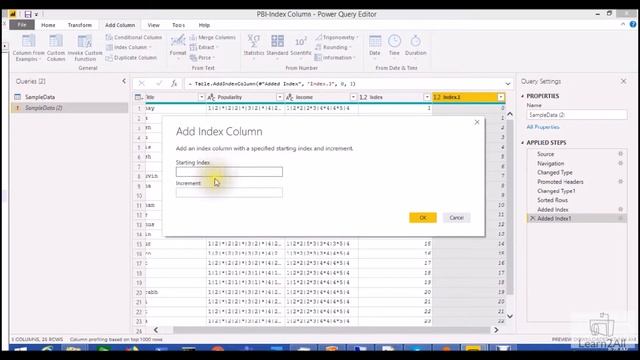Delete the Added Index1 step X icon
640x360 pixels.
[532, 218]
